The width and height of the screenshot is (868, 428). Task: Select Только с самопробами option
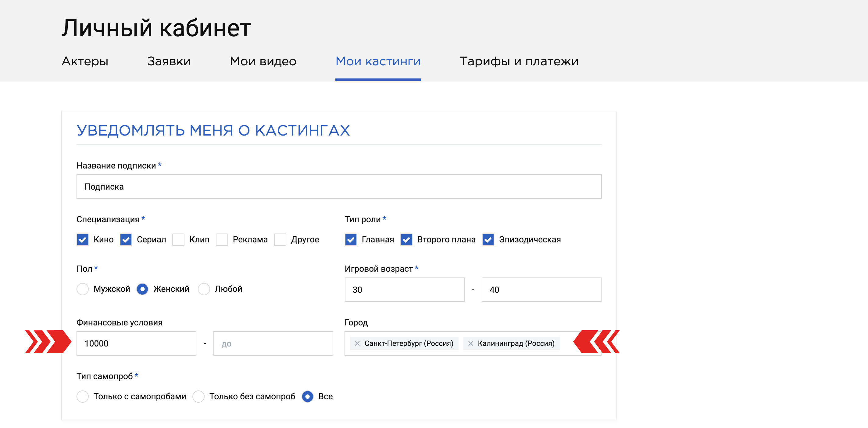(83, 396)
